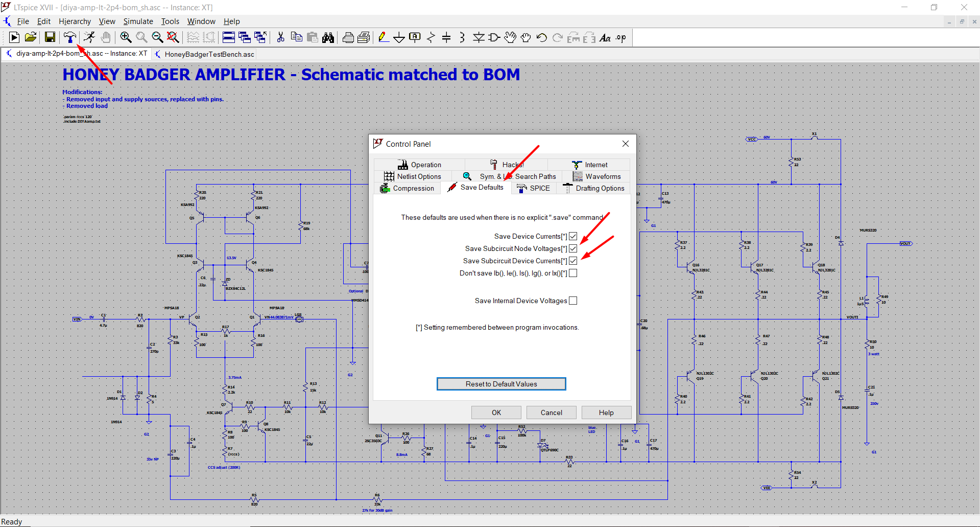Click the Halt hand icon
The height and width of the screenshot is (527, 980).
(x=105, y=37)
